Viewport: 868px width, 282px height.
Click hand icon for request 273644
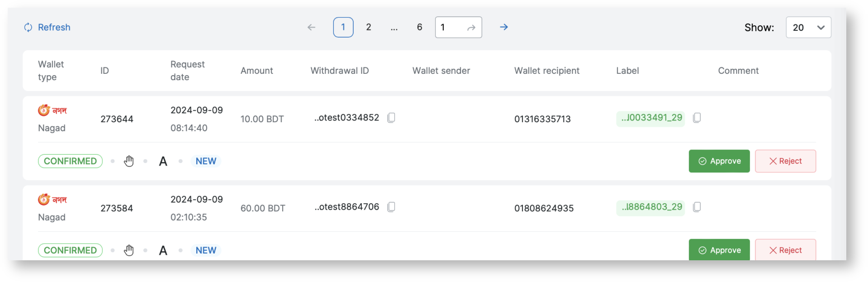pyautogui.click(x=129, y=161)
